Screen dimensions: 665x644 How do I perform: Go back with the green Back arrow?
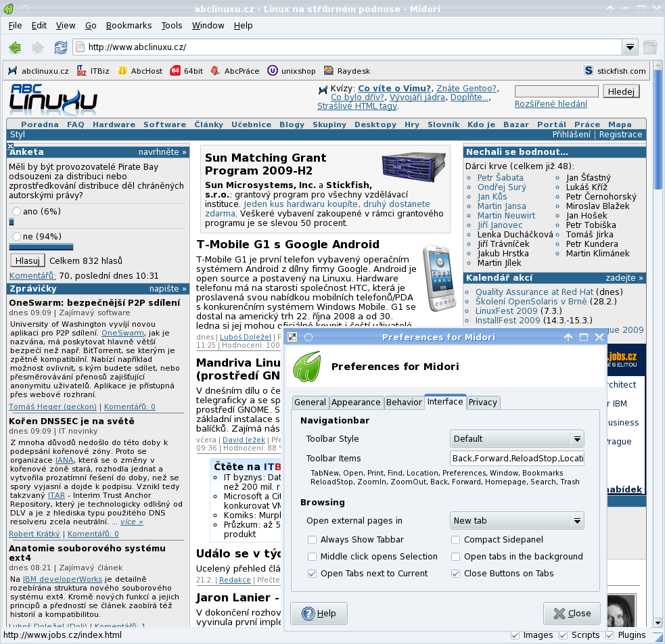point(15,47)
